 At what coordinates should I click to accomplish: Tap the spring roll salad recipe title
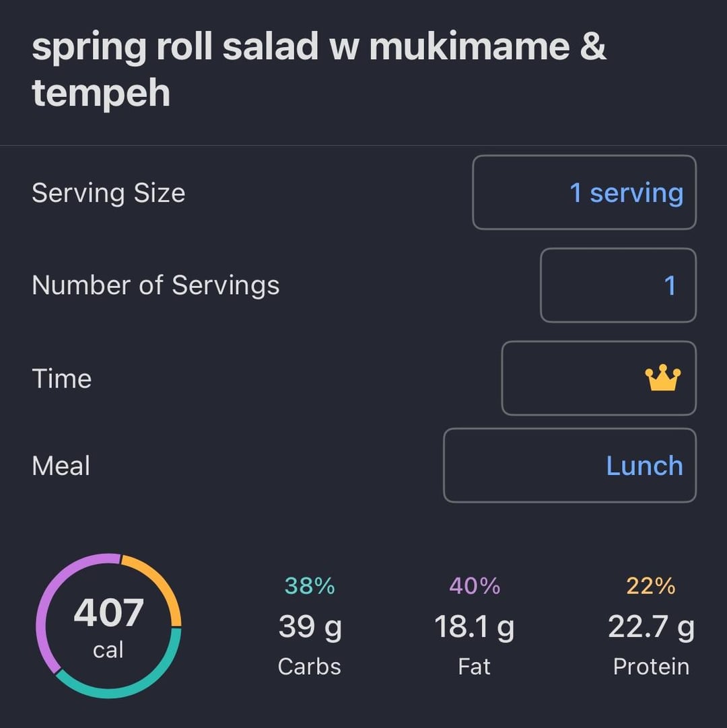[x=318, y=69]
